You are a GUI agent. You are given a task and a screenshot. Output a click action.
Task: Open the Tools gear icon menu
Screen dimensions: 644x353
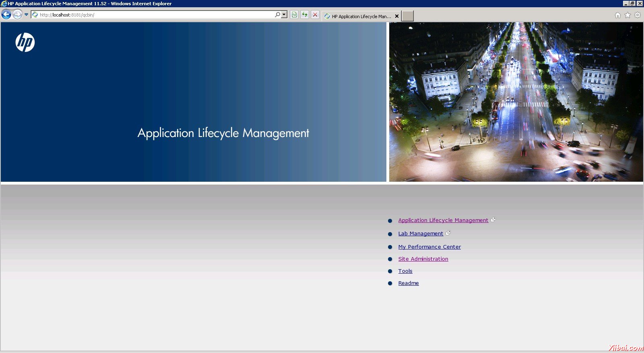[638, 15]
